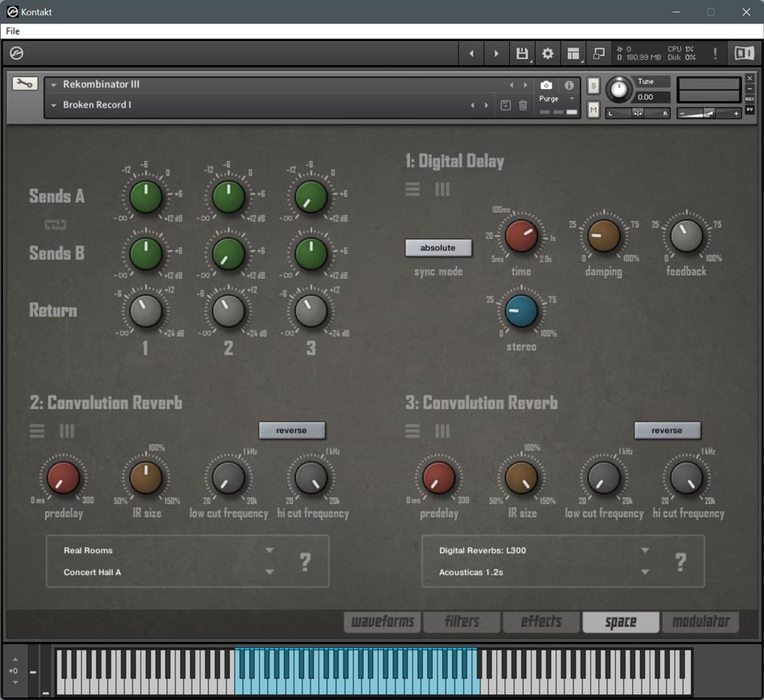Select next snapshot arrow for Broken Record I
Viewport: 764px width, 700px height.
tap(486, 105)
